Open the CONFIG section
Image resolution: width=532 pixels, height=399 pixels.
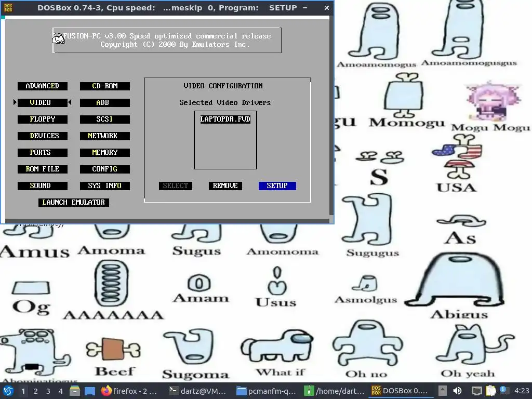click(x=105, y=169)
